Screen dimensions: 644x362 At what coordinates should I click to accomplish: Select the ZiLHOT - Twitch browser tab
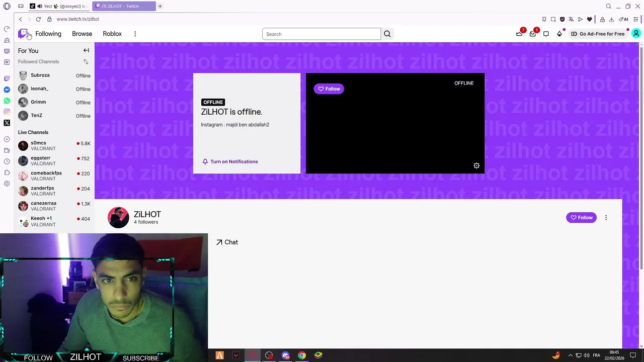[x=124, y=6]
